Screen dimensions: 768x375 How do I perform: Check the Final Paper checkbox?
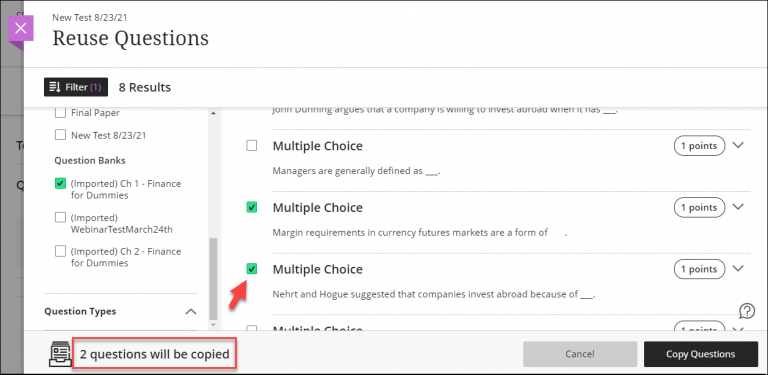point(60,113)
